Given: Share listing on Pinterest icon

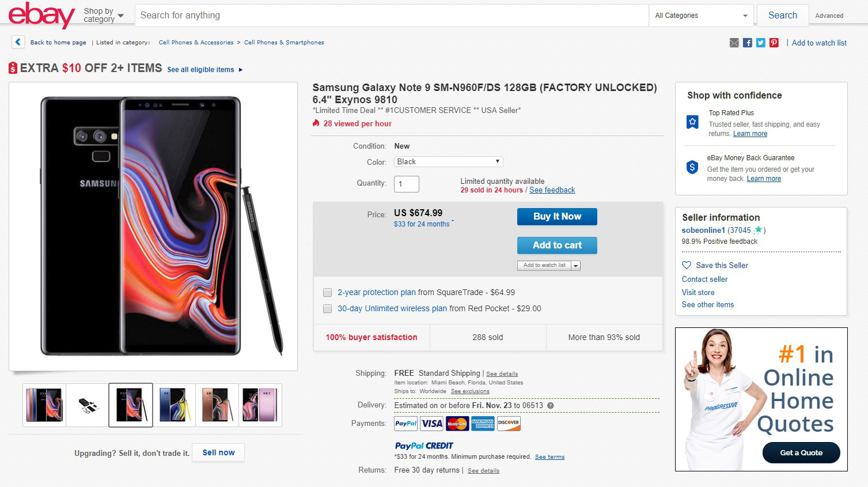Looking at the screenshot, I should [x=774, y=43].
